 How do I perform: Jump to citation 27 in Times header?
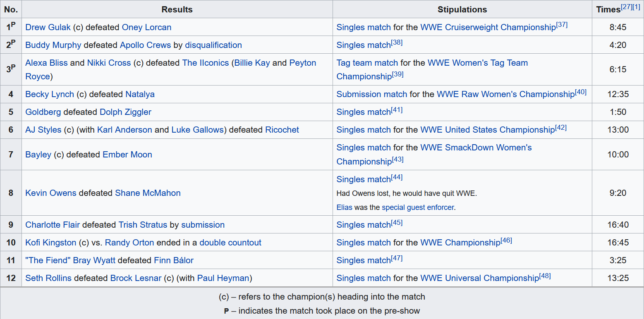pyautogui.click(x=626, y=7)
